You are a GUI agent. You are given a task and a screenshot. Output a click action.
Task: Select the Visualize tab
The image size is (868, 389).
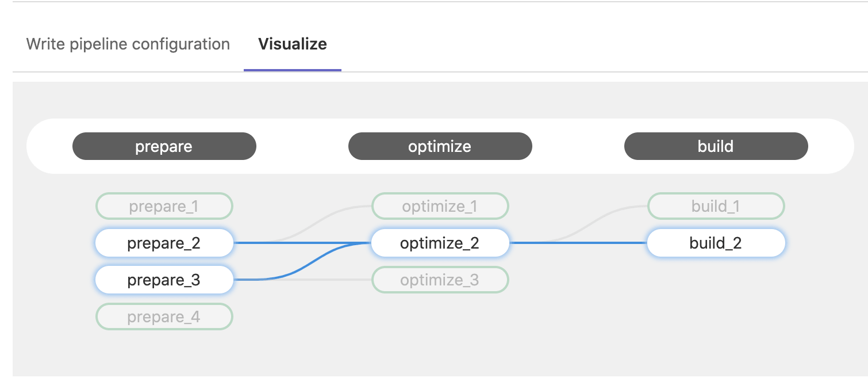tap(292, 44)
